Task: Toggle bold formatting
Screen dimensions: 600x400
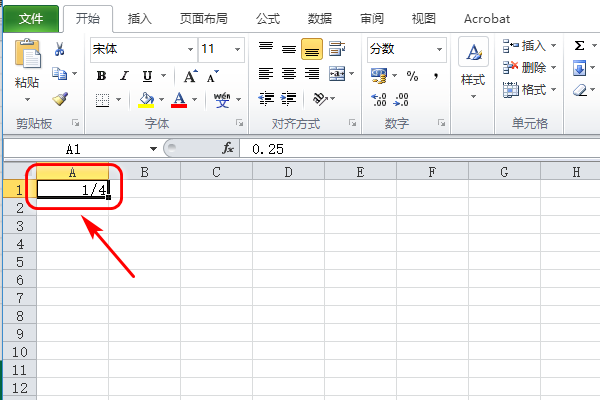Action: click(101, 76)
